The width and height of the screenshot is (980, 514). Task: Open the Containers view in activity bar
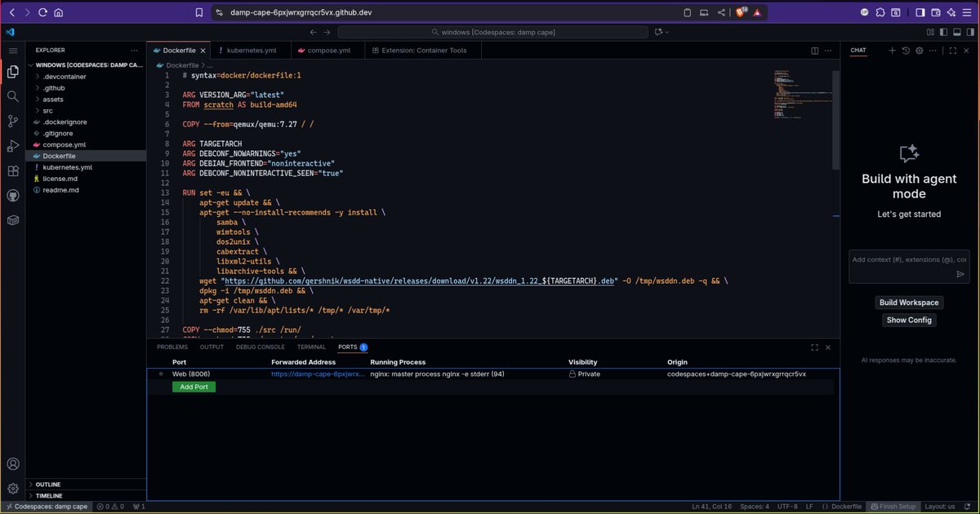13,220
